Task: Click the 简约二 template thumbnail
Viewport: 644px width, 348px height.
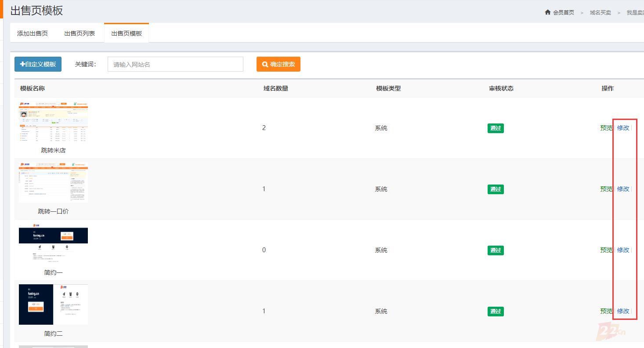Action: pos(53,304)
